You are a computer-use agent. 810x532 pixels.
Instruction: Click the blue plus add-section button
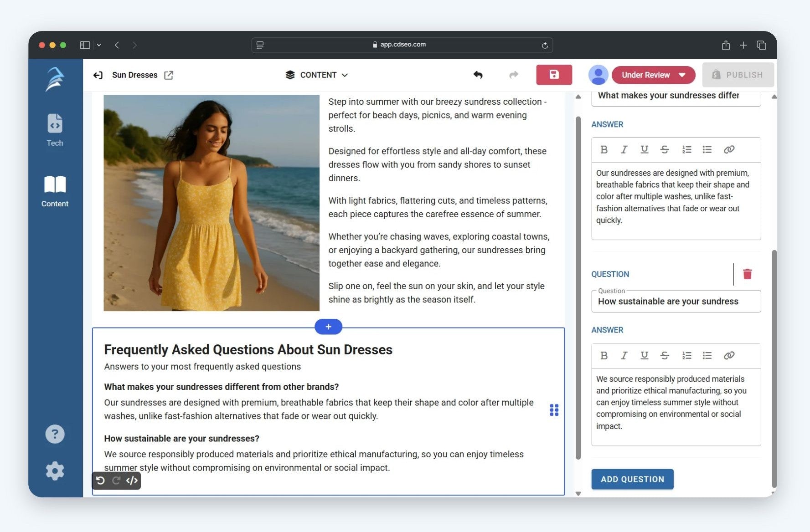(328, 327)
